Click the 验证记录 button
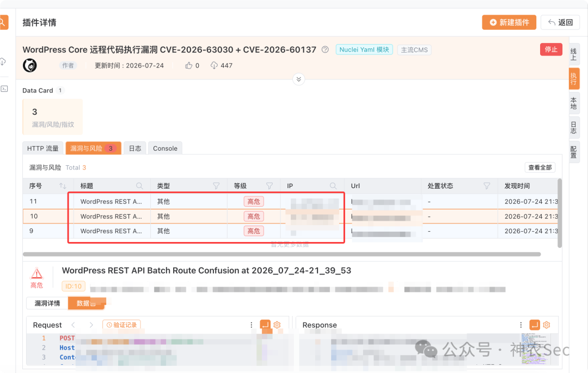The image size is (588, 373). (x=121, y=325)
